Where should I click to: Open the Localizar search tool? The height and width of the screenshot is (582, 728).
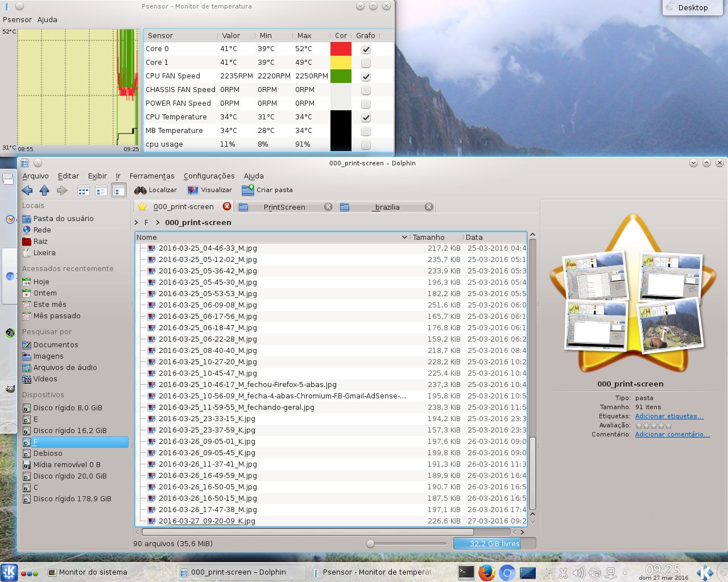pyautogui.click(x=156, y=190)
